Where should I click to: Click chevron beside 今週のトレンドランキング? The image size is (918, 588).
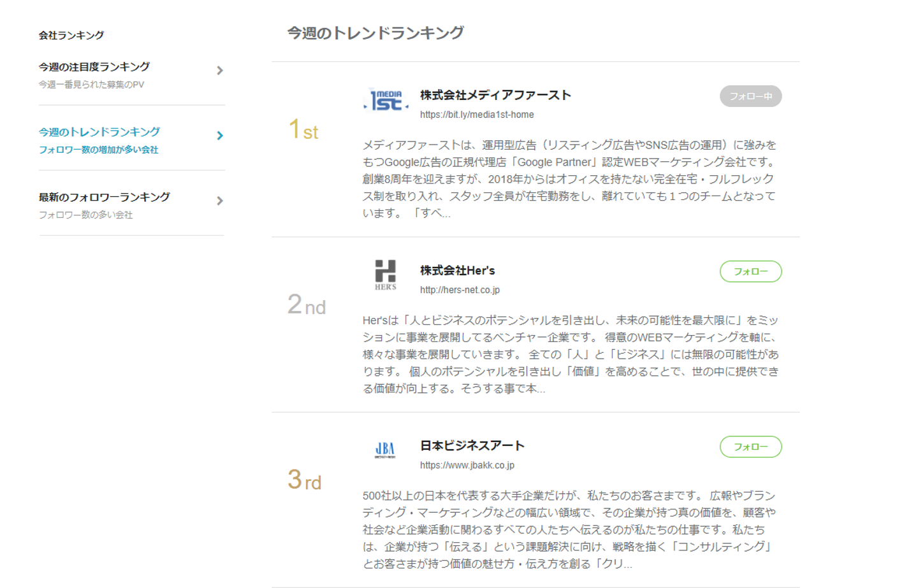point(220,136)
